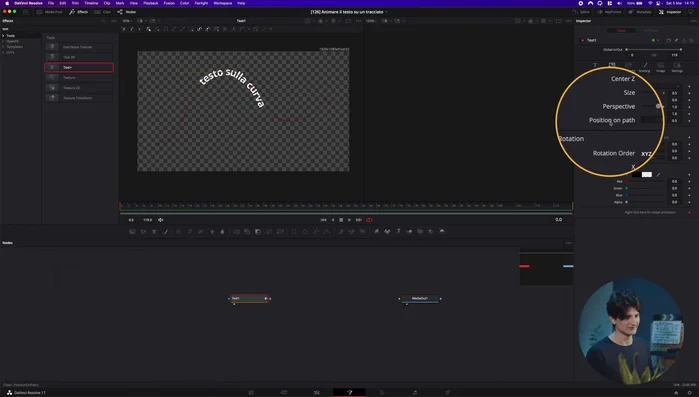This screenshot has height=397, width=699.
Task: Click the fill color swatch in the Inspector
Action: [x=642, y=175]
